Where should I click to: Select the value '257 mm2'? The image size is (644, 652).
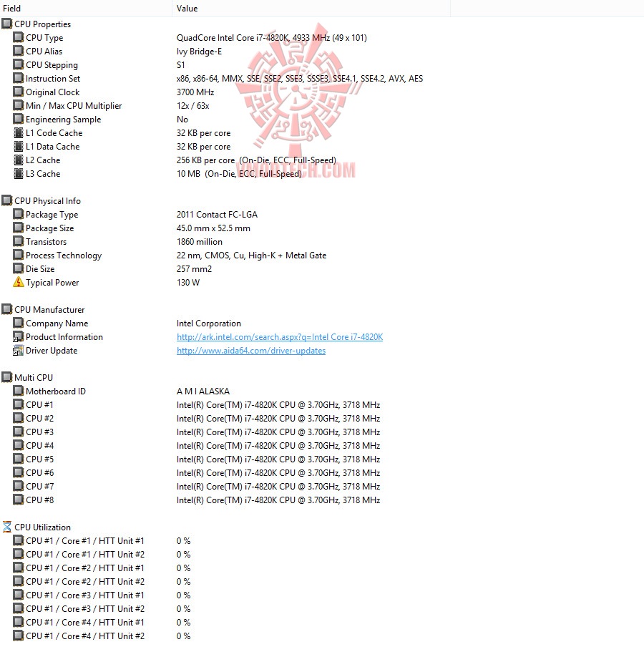(x=194, y=268)
